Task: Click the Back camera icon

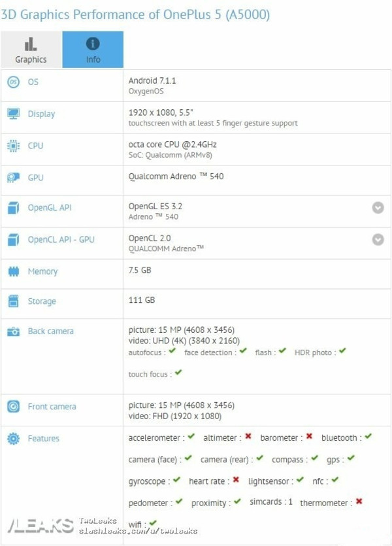Action: [x=13, y=332]
